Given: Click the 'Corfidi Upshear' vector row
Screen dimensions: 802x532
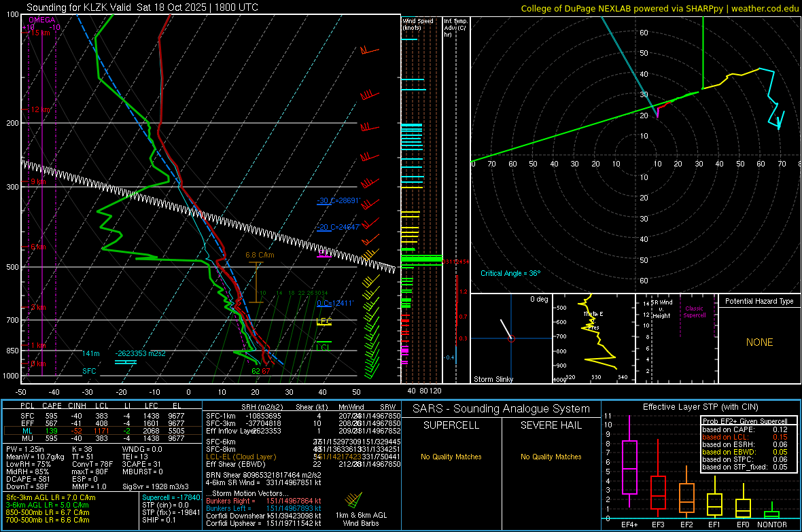Looking at the screenshot, I should tap(264, 523).
